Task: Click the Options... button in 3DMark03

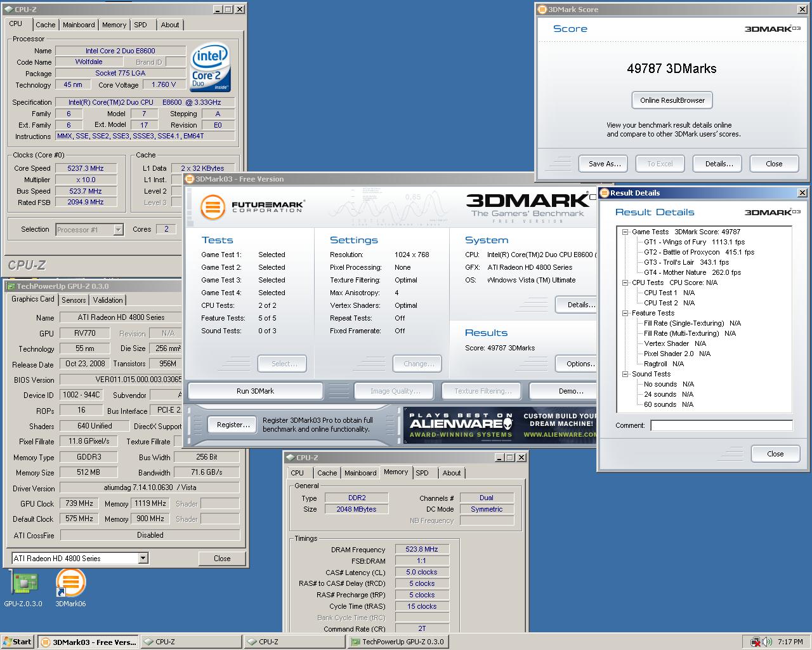Action: (576, 364)
